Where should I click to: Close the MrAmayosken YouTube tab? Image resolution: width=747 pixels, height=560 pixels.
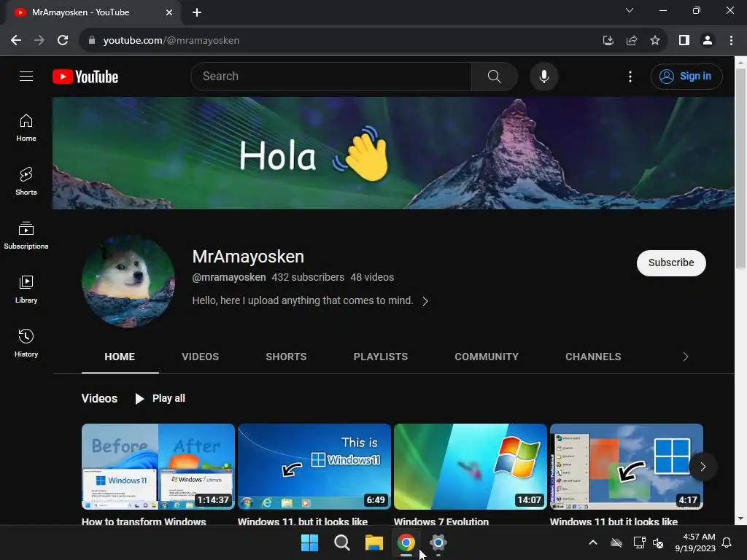169,12
